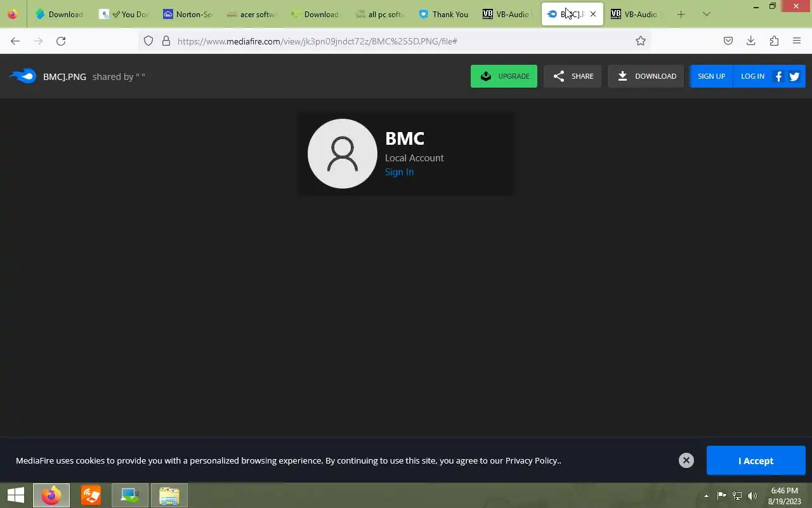Screen dimensions: 812x508
Task: Switch to the second Download tab
Action: 316,14
